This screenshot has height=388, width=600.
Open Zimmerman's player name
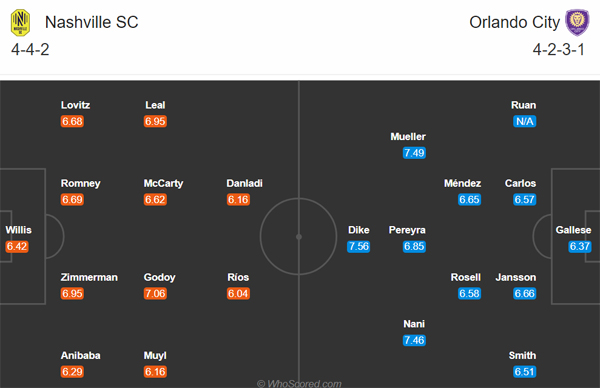[x=89, y=277]
